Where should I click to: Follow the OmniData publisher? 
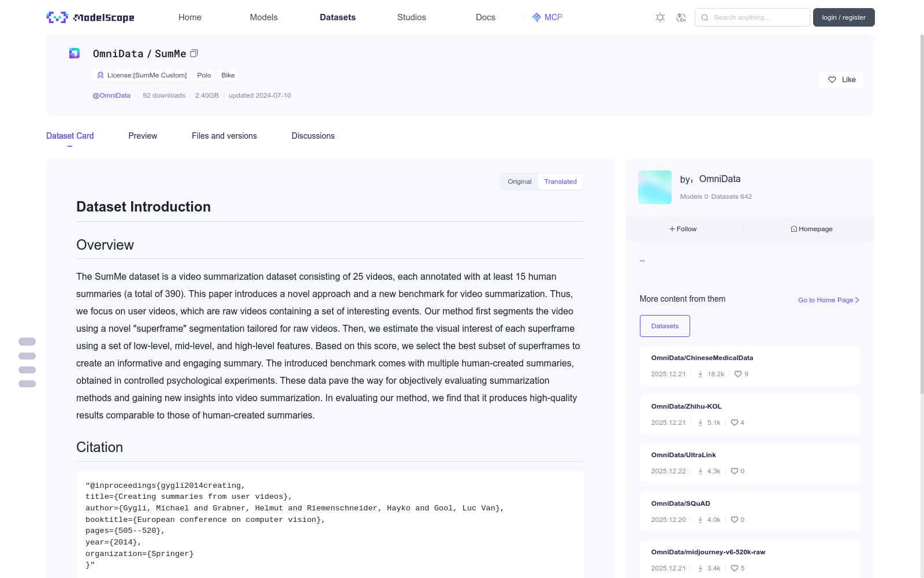coord(683,229)
